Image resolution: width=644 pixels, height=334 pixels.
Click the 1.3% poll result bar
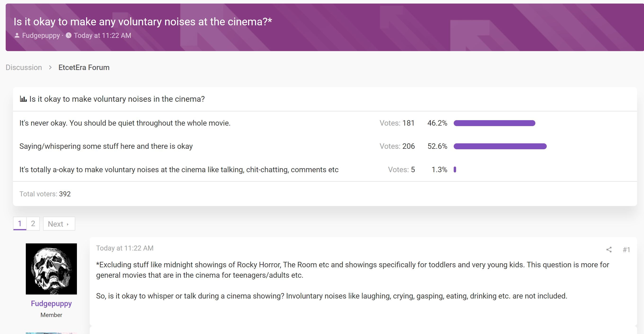(x=455, y=170)
